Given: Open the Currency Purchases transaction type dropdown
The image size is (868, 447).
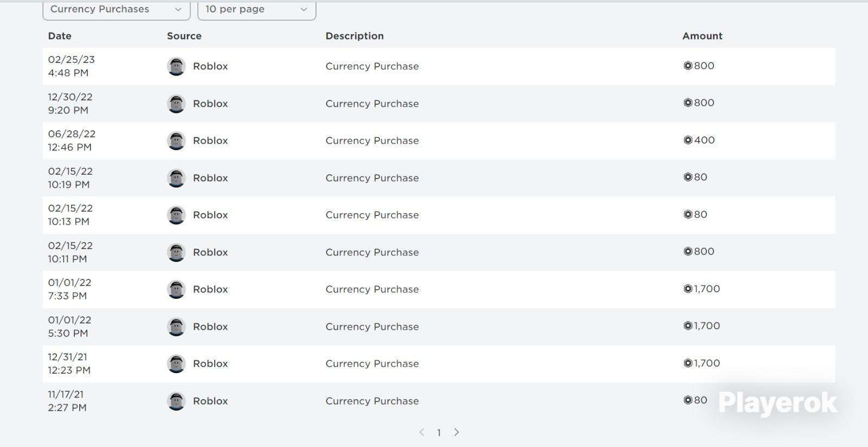Looking at the screenshot, I should point(116,10).
